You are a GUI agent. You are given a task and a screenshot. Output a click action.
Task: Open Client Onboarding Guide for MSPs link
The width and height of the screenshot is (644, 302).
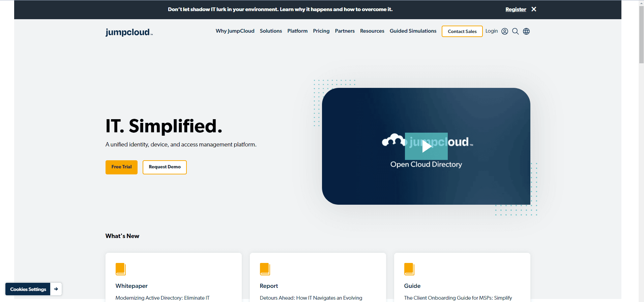(x=458, y=298)
